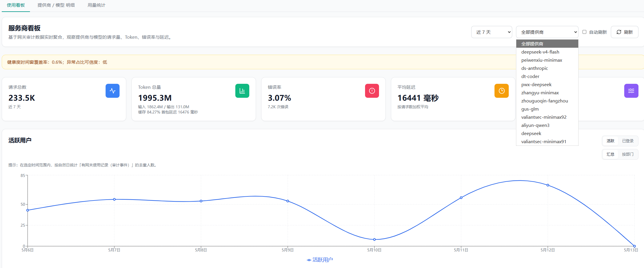Open the 用量统计 tab
Viewport: 644px width, 268px height.
click(96, 5)
